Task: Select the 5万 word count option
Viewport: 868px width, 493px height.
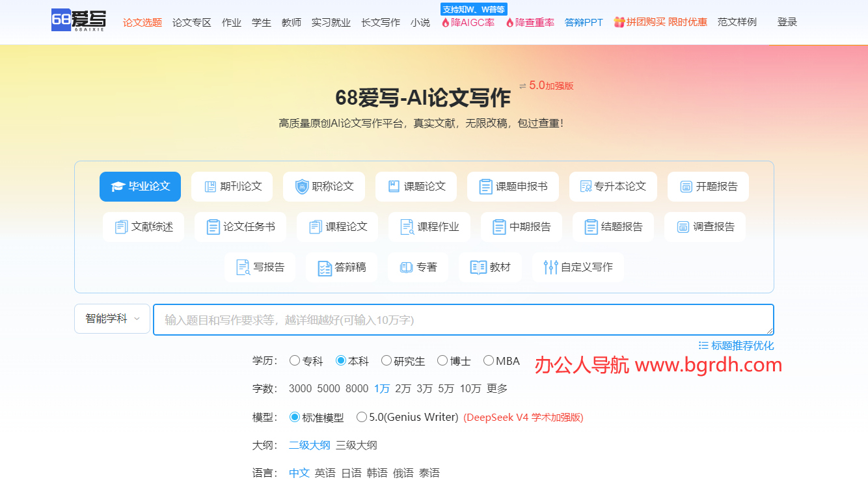Action: pyautogui.click(x=446, y=388)
